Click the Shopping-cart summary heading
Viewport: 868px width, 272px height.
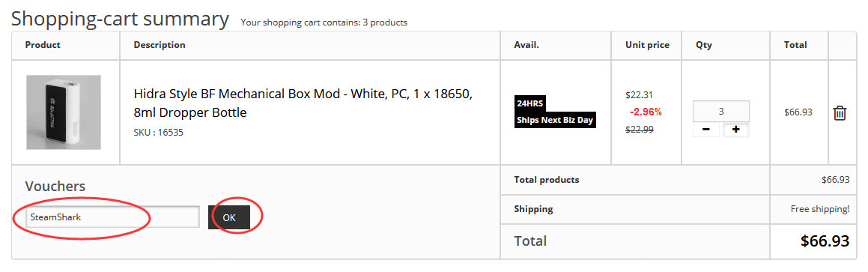coord(120,19)
